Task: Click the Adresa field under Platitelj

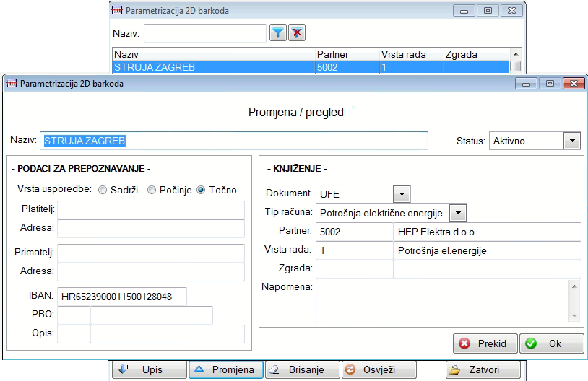Action: (x=151, y=229)
